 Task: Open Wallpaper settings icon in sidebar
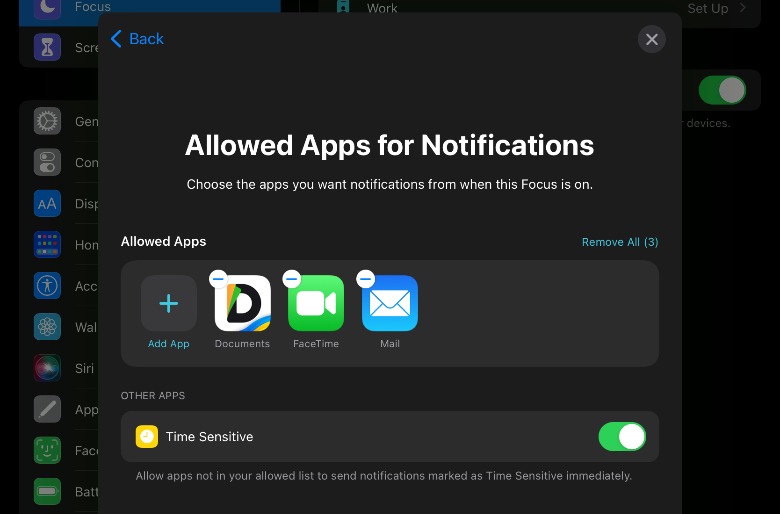pos(47,327)
